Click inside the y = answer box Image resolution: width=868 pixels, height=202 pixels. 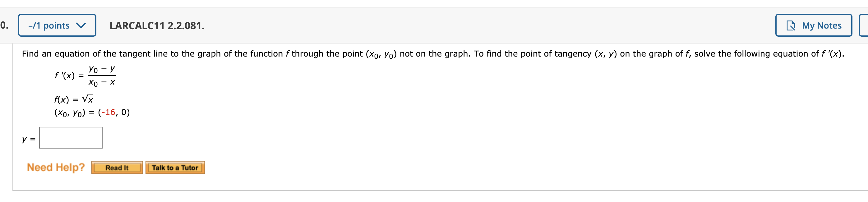71,137
